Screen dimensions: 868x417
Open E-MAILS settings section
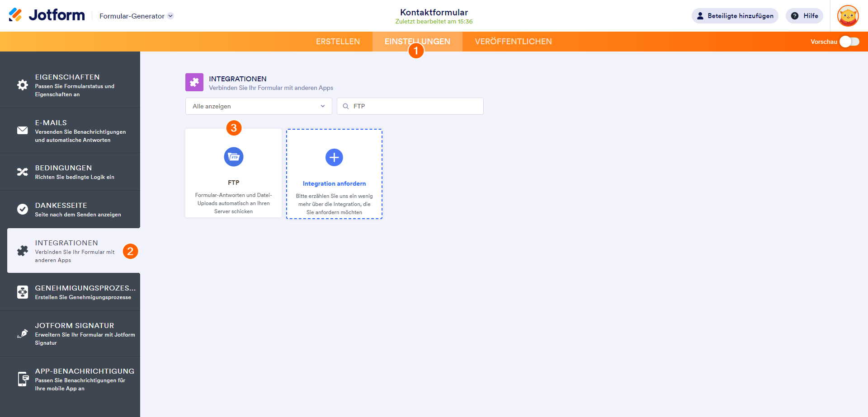point(70,131)
